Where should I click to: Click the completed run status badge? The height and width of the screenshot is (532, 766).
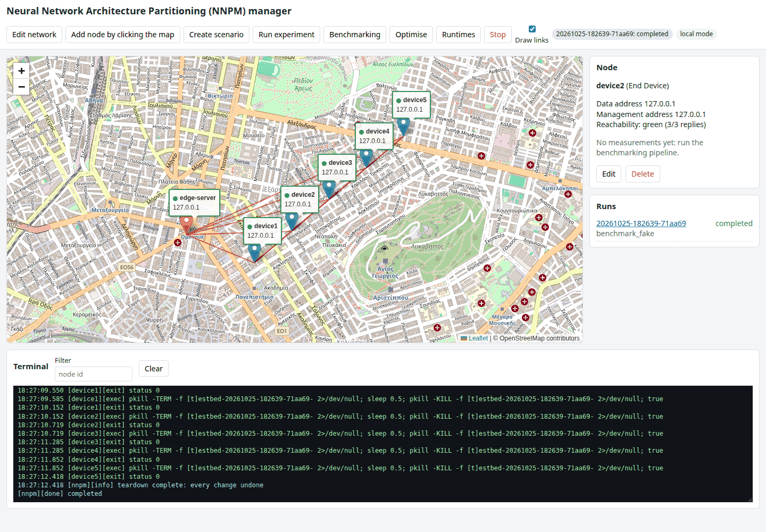point(612,34)
